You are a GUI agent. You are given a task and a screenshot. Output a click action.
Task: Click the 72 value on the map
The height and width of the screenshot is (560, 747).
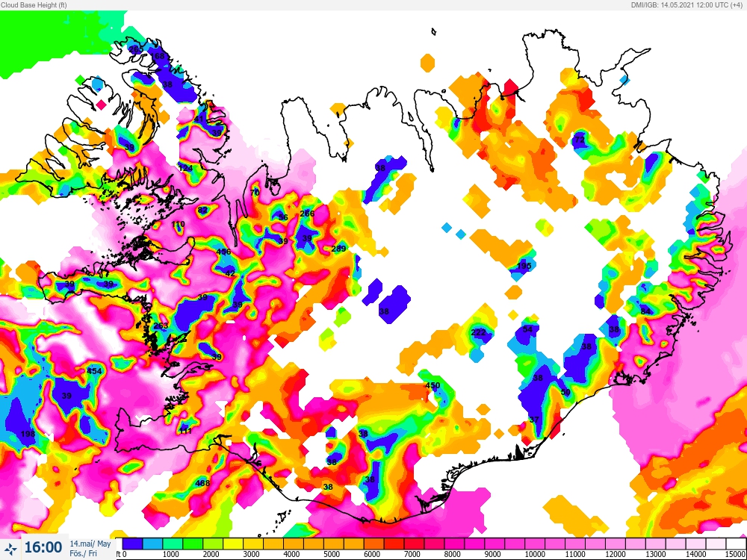[580, 140]
